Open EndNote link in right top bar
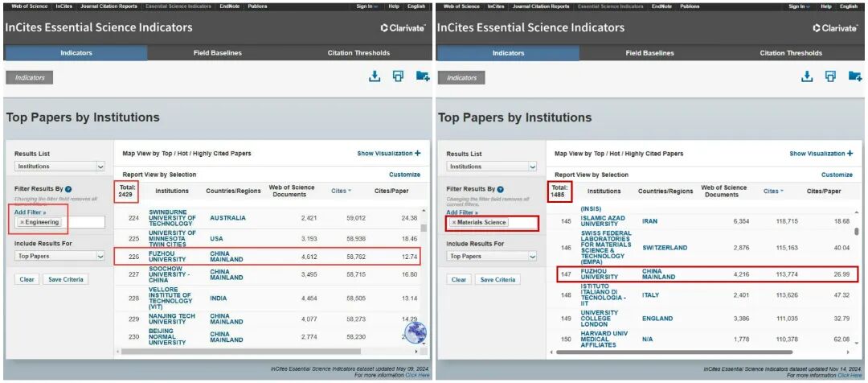This screenshot has width=868, height=383. click(x=661, y=6)
